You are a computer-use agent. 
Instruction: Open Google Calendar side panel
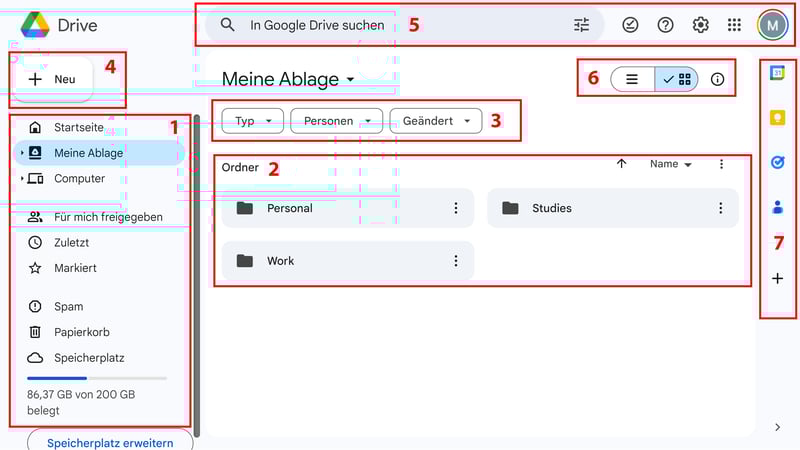(777, 73)
